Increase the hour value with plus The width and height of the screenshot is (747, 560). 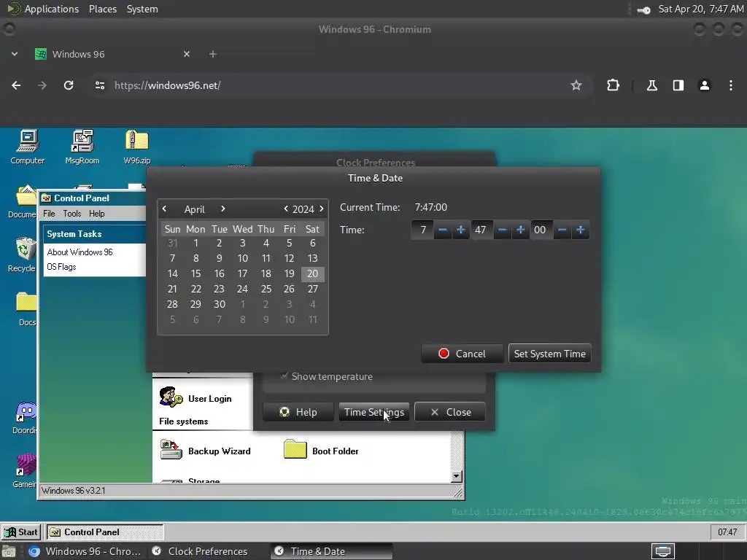(461, 230)
